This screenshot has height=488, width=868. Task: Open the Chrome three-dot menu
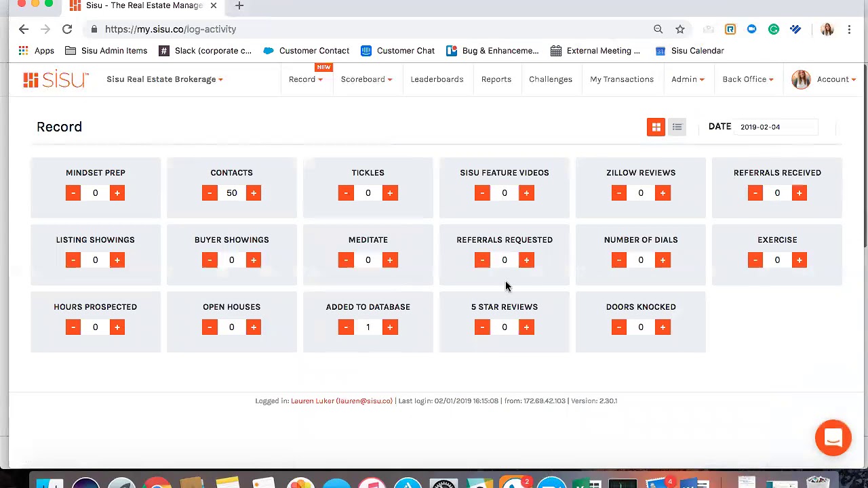(849, 29)
